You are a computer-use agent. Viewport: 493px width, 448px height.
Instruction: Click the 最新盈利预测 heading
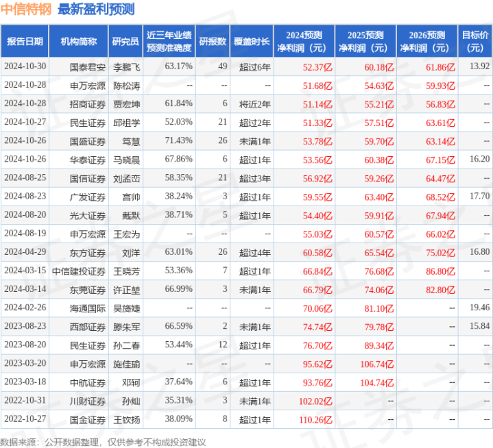96,9
